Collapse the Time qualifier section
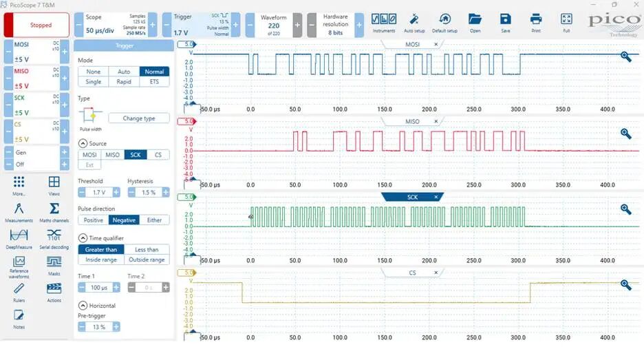Viewport: 644px width, 349px height. pyautogui.click(x=83, y=238)
